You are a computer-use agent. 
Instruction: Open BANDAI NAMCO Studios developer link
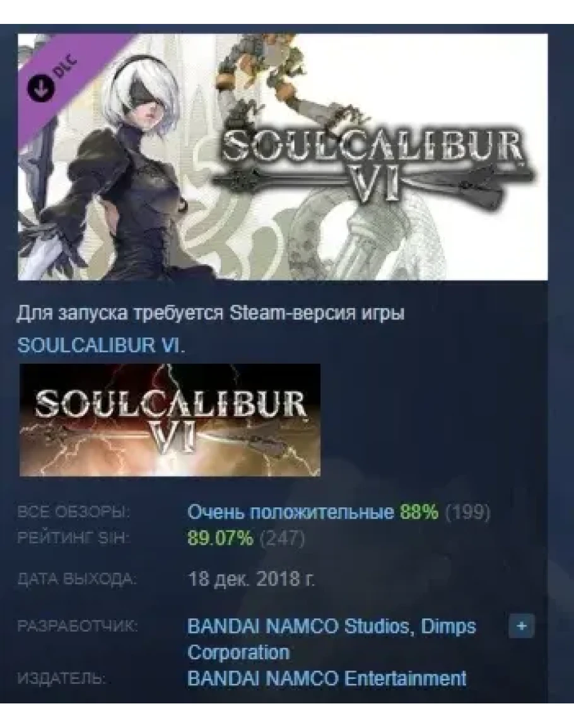[x=298, y=627]
